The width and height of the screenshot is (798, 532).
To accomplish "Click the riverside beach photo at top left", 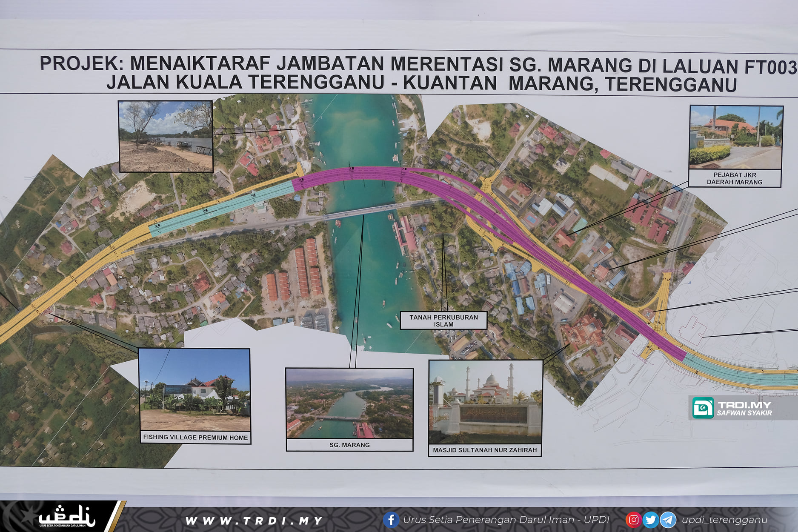I will (x=166, y=136).
